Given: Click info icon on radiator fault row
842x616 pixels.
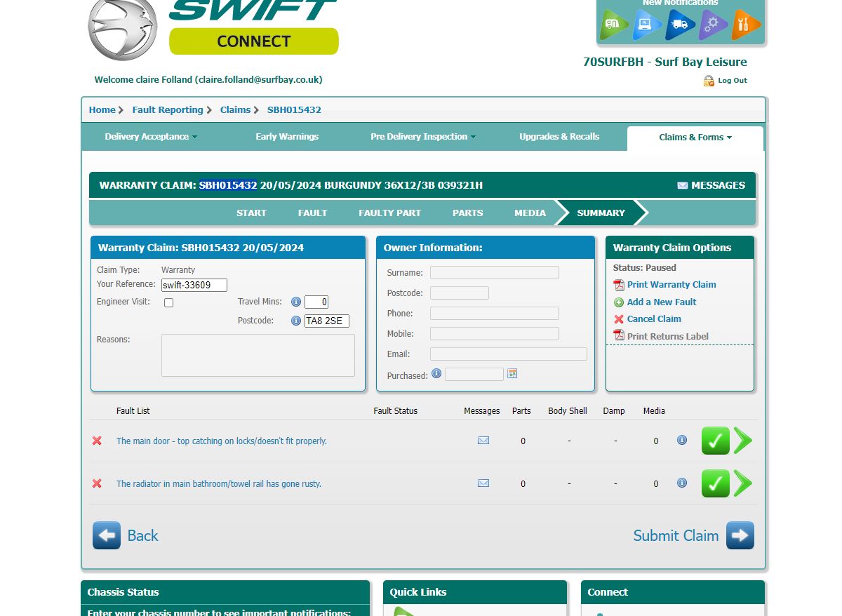Looking at the screenshot, I should [681, 483].
